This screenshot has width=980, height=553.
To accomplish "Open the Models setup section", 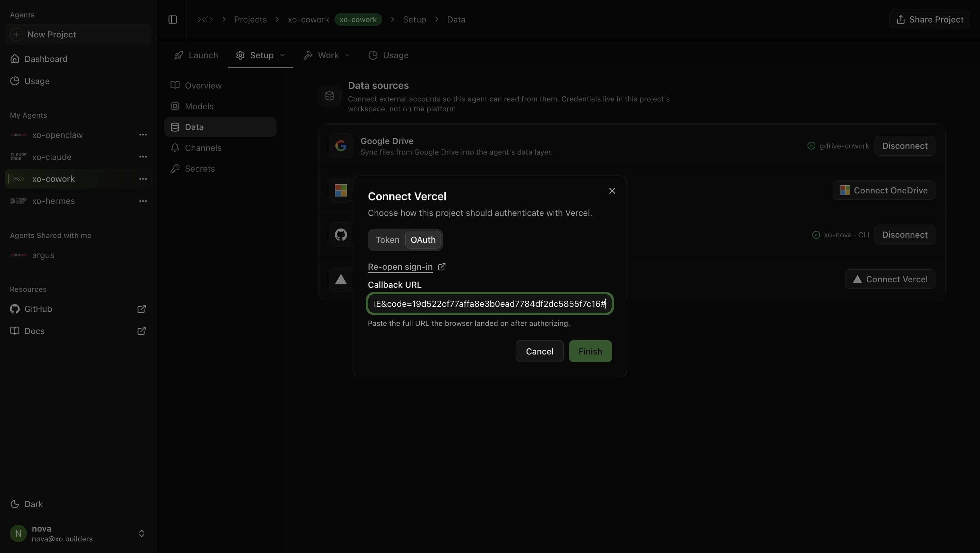I will (220, 106).
